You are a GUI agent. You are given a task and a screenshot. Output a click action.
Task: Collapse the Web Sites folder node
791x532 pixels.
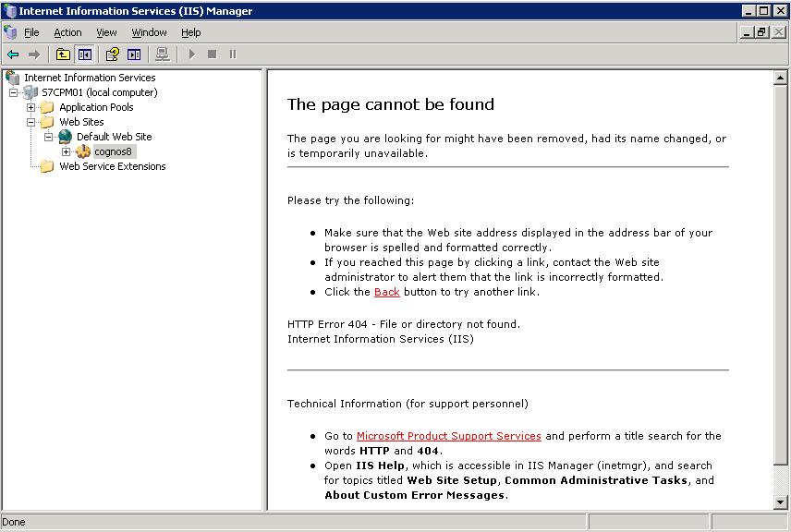click(x=31, y=122)
